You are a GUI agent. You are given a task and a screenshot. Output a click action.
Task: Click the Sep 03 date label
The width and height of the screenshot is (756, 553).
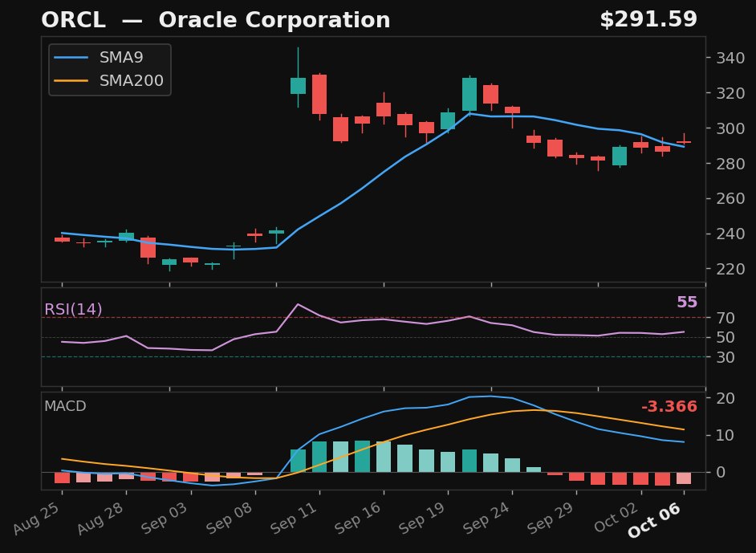click(x=165, y=518)
